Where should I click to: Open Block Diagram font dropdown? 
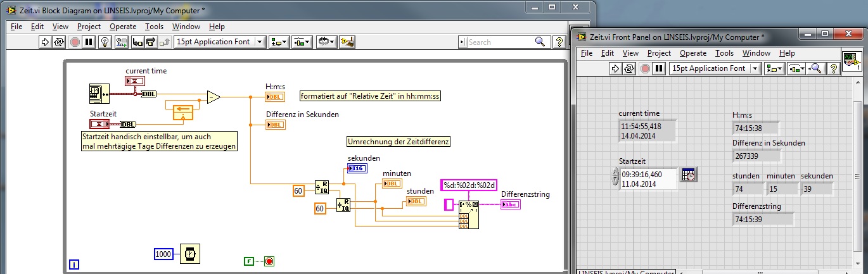220,42
